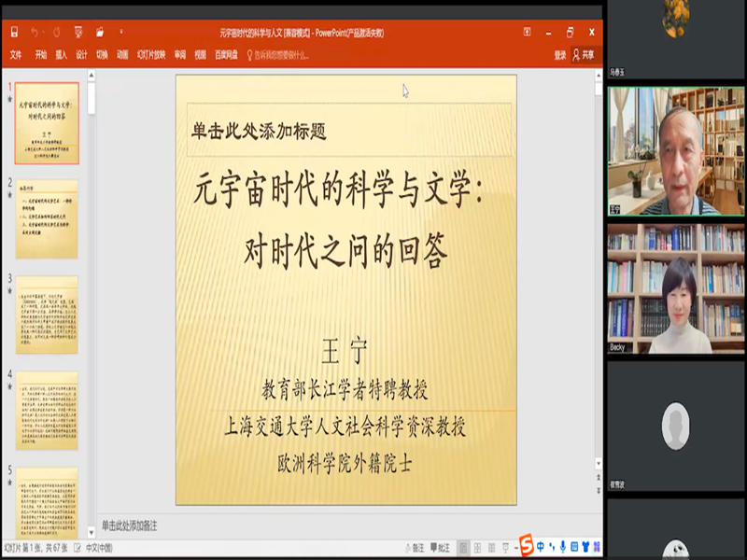Start slideshow from beginning icon in title bar

(78, 33)
